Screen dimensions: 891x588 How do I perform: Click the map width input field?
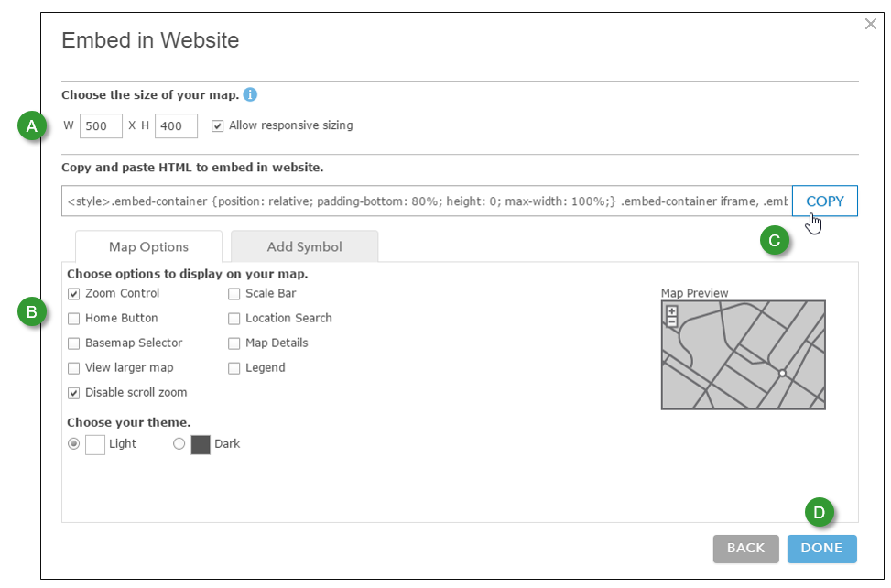click(101, 125)
